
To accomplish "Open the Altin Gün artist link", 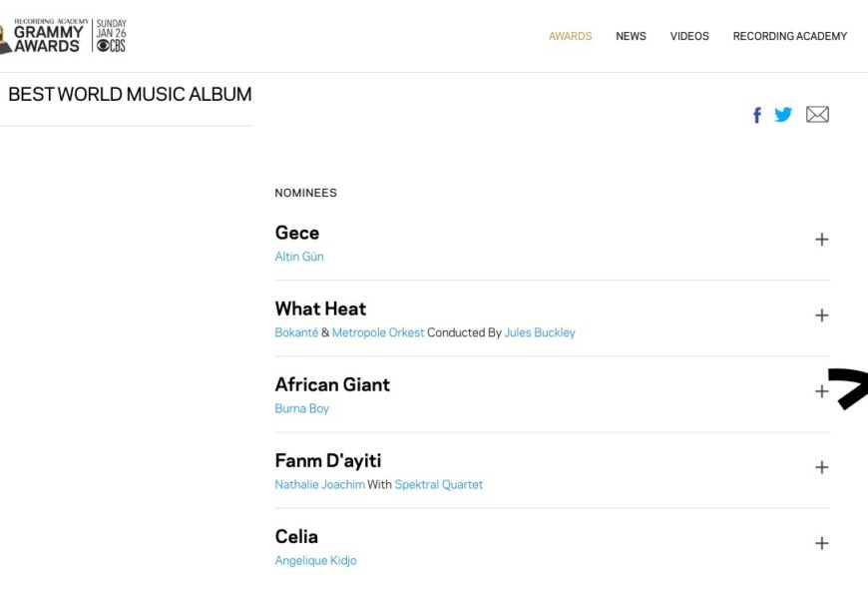I will 299,257.
